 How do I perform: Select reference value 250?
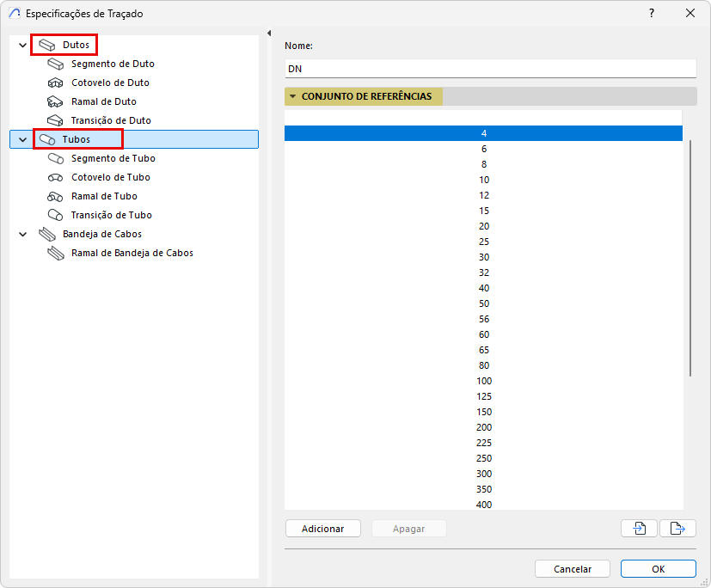[x=483, y=458]
